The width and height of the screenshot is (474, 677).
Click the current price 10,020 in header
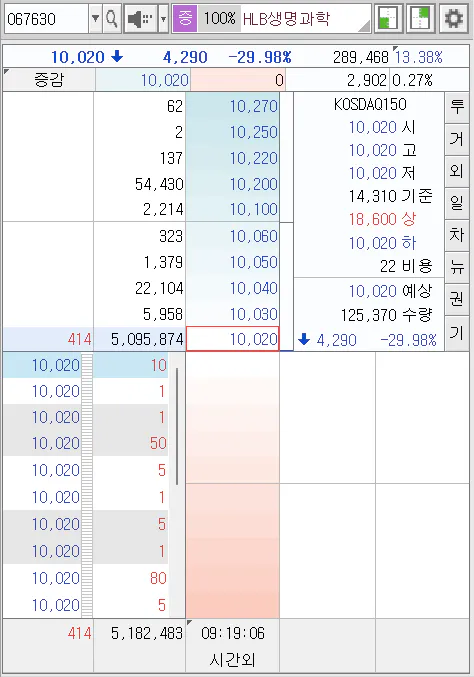78,57
